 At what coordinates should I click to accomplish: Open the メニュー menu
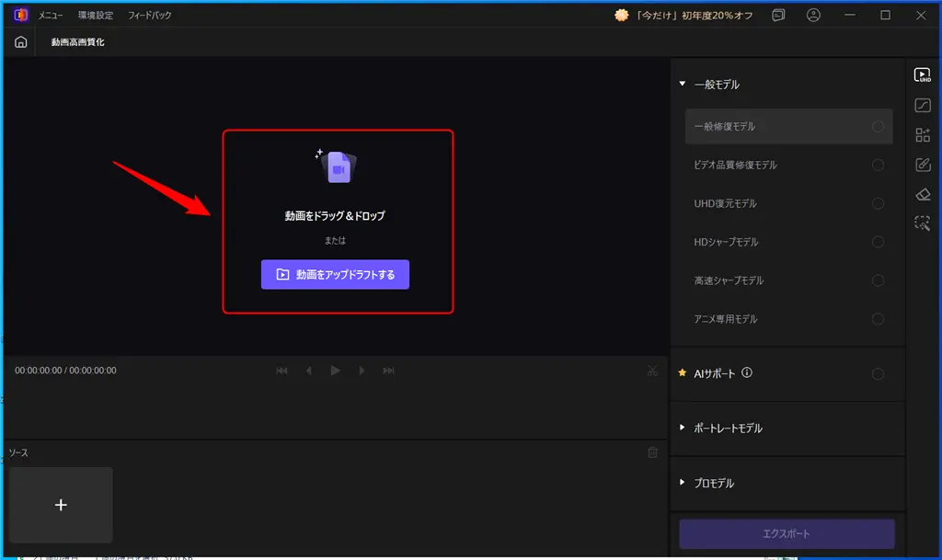point(48,15)
